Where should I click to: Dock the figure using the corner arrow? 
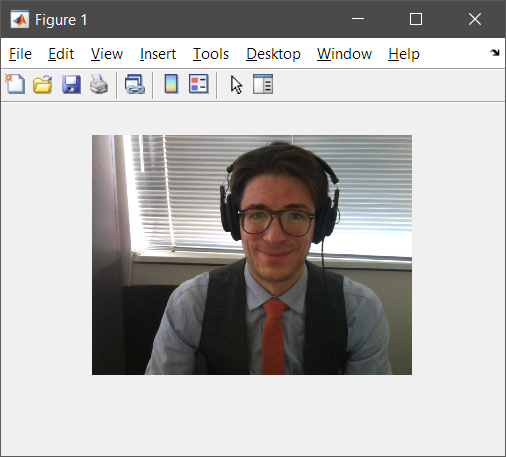(x=495, y=52)
